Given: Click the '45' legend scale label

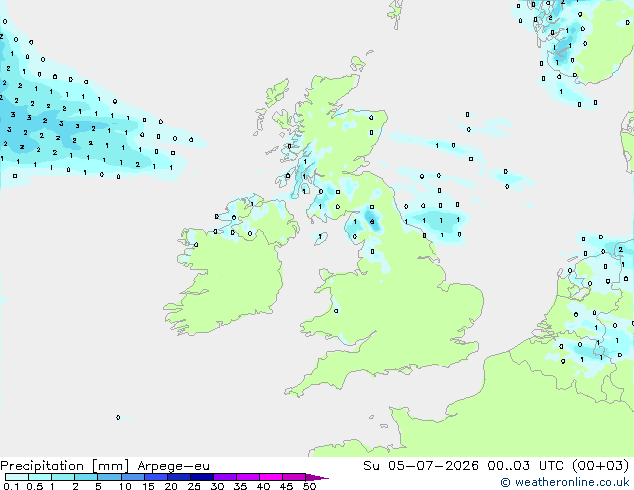Looking at the screenshot, I should (x=287, y=486).
